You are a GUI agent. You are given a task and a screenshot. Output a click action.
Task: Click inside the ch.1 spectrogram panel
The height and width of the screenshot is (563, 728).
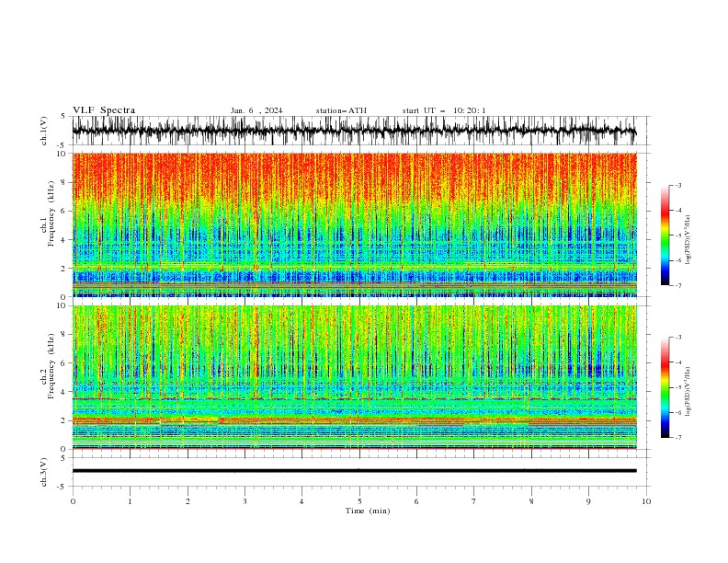click(354, 224)
